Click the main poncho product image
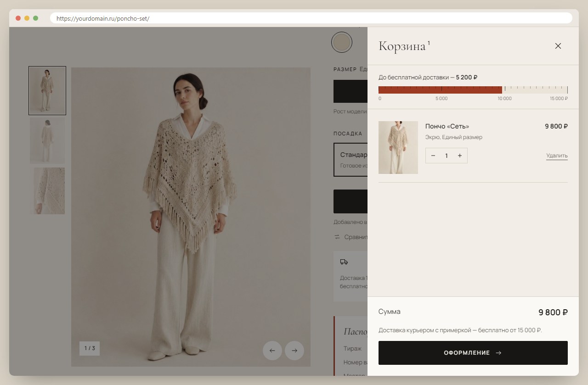The height and width of the screenshot is (385, 588). (x=191, y=217)
